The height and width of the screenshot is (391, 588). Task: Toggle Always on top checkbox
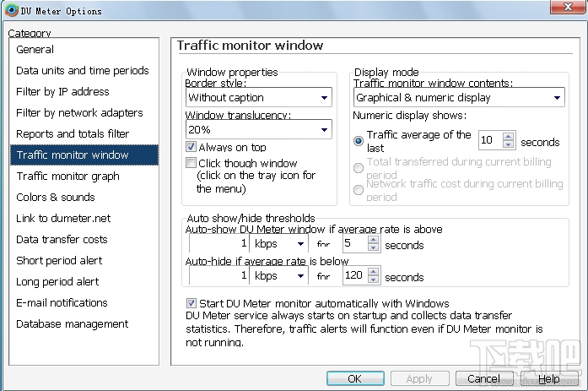click(191, 147)
